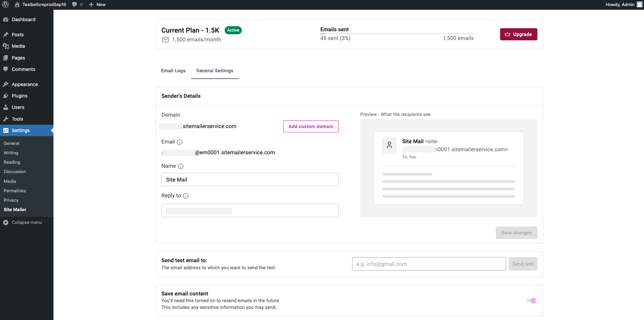
Task: Click the info icon next to Reply to
Action: (x=186, y=196)
